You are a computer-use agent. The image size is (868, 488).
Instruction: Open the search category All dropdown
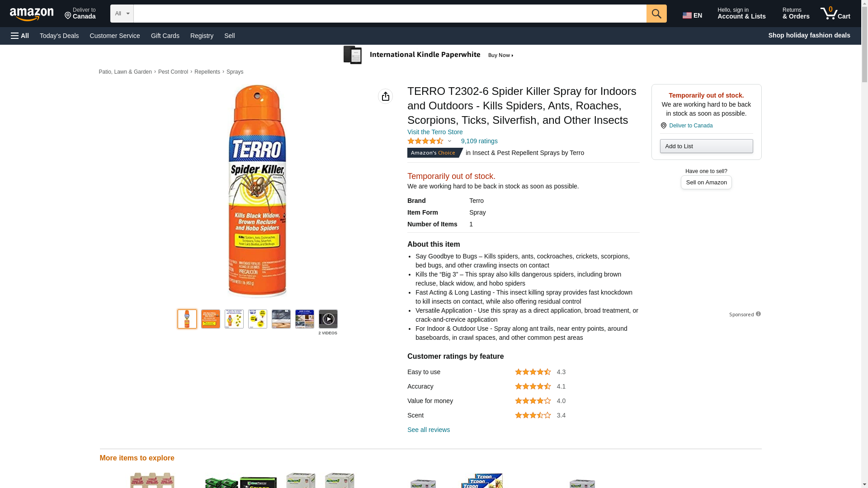(x=122, y=14)
